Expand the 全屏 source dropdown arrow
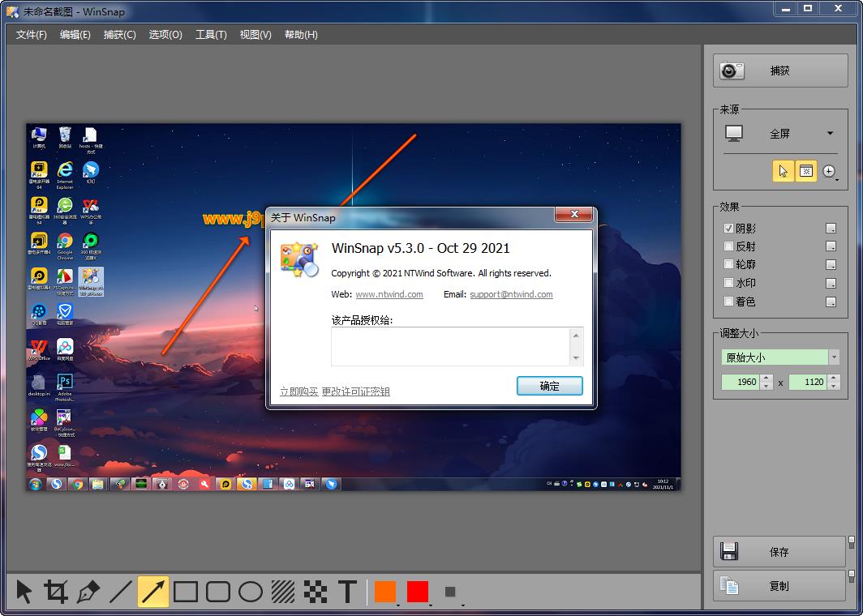This screenshot has height=616, width=863. pos(830,133)
